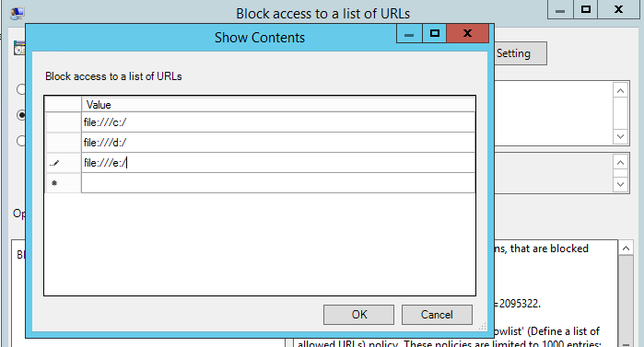Click down arrow of top comment scrollbar
The width and height of the screenshot is (644, 347).
[620, 136]
